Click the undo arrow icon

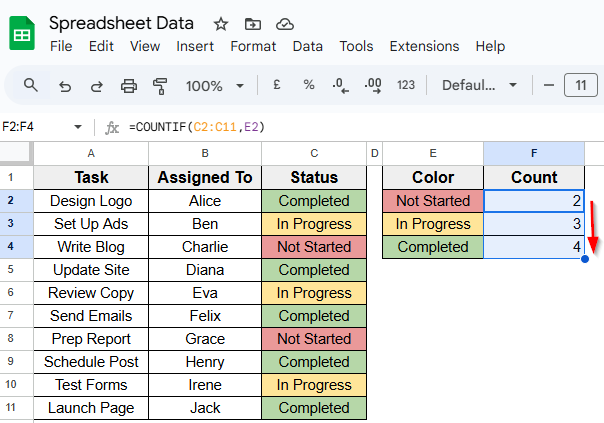click(65, 86)
